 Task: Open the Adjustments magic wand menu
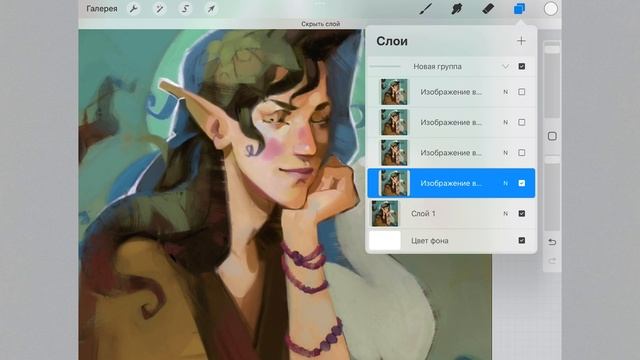click(x=159, y=9)
